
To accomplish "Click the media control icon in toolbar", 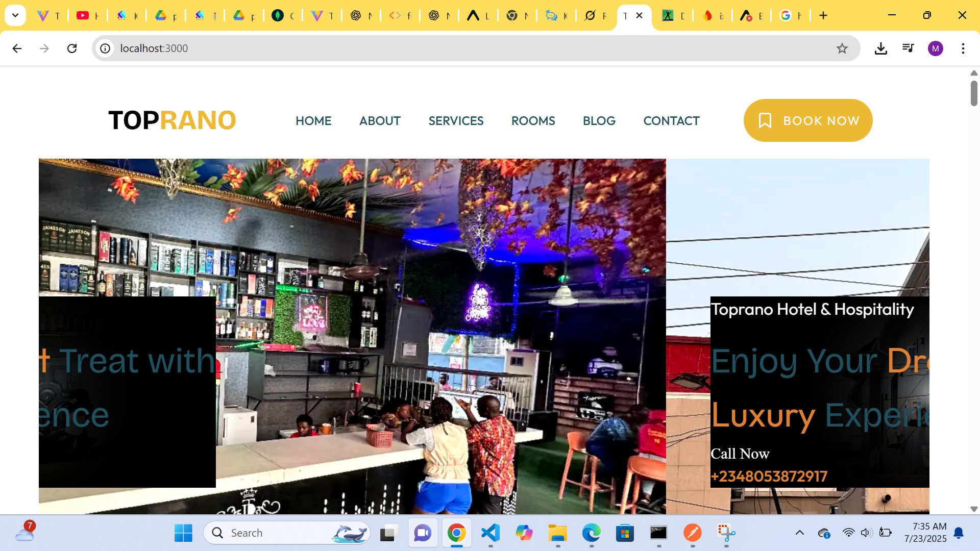I will coord(908,48).
